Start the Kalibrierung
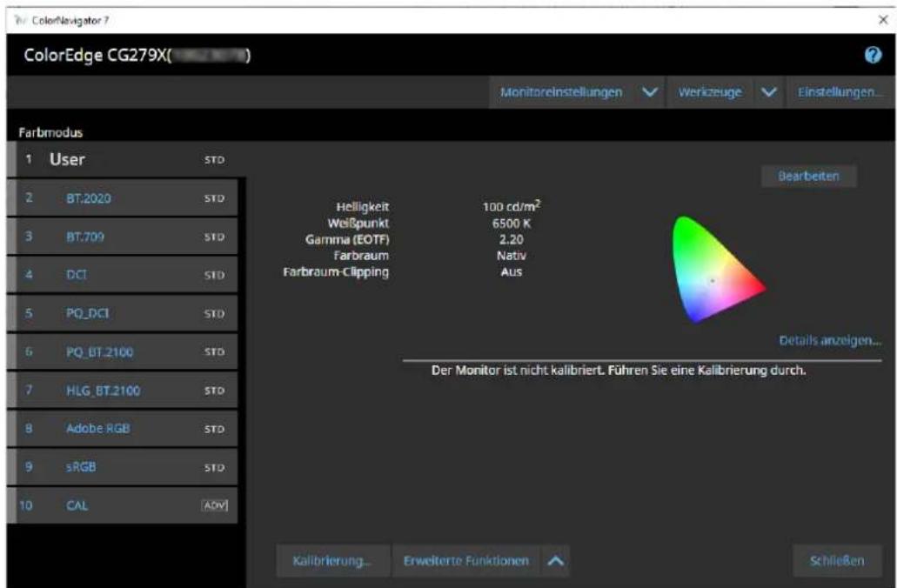The height and width of the screenshot is (588, 897). point(332,561)
